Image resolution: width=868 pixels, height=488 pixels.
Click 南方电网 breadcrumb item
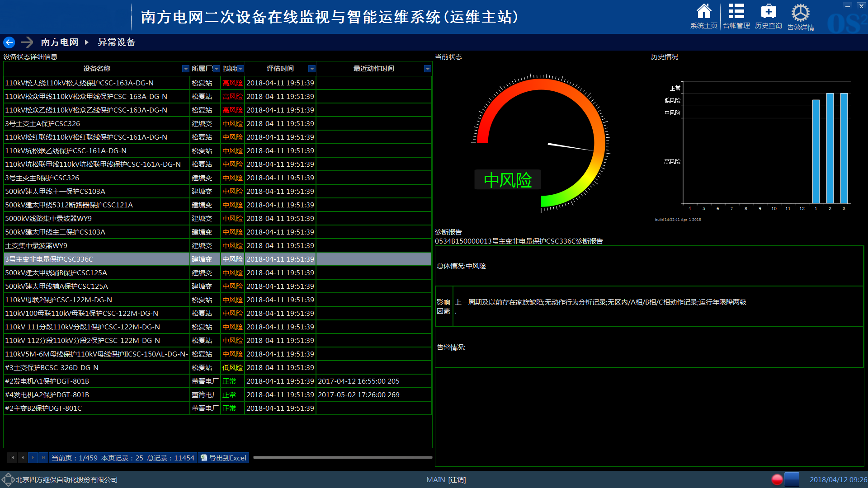(60, 42)
